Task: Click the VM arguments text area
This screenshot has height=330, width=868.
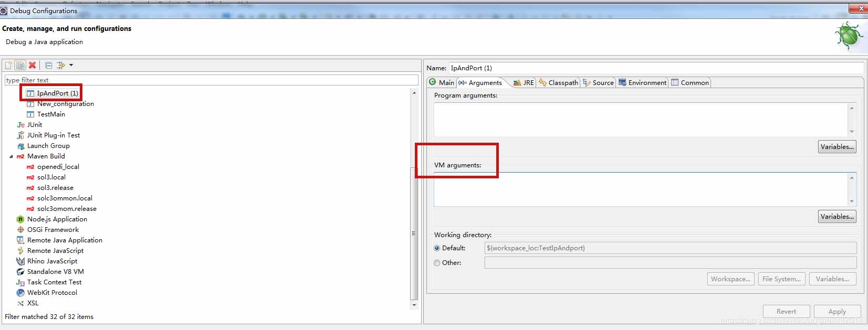Action: pos(641,189)
